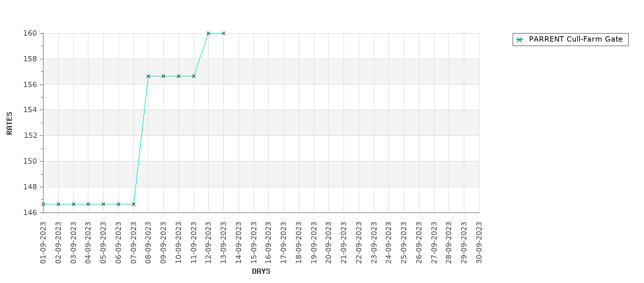Viewport: 644px width, 283px height.
Task: Select the 160 rate marker on 12-09-2023
Action: coord(208,33)
